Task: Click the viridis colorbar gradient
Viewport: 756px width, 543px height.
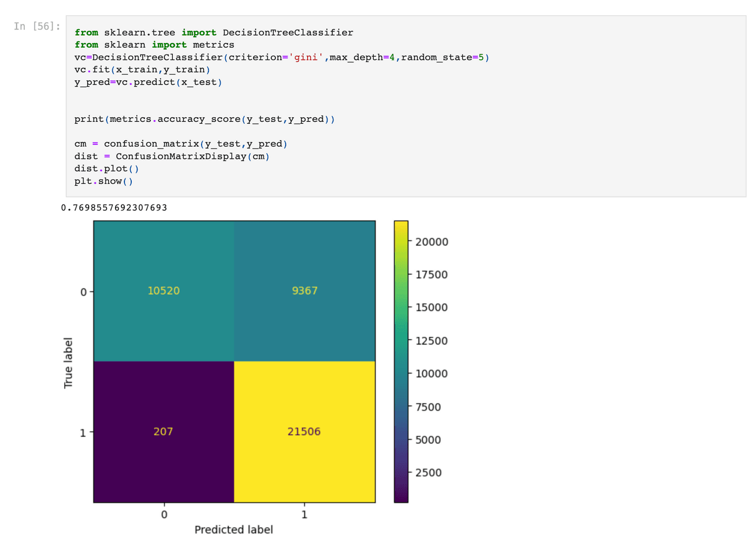Action: (x=401, y=362)
